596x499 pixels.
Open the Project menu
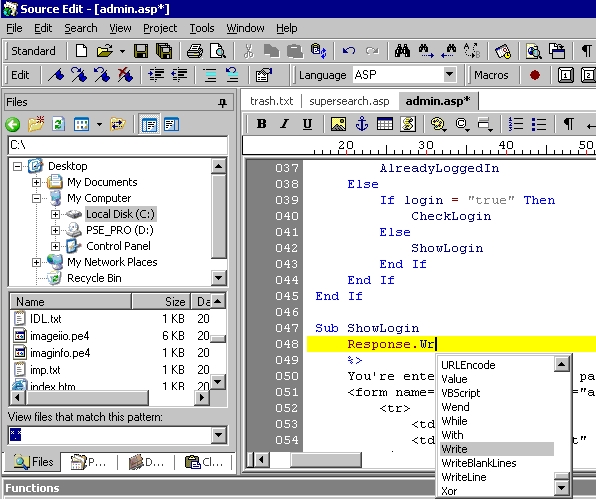[160, 29]
